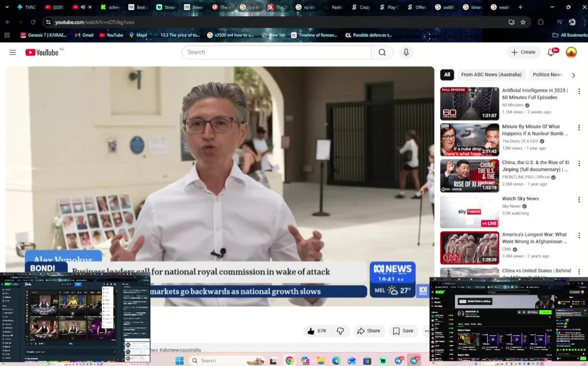Bookmark this page with the star
588x366 pixels.
click(523, 22)
